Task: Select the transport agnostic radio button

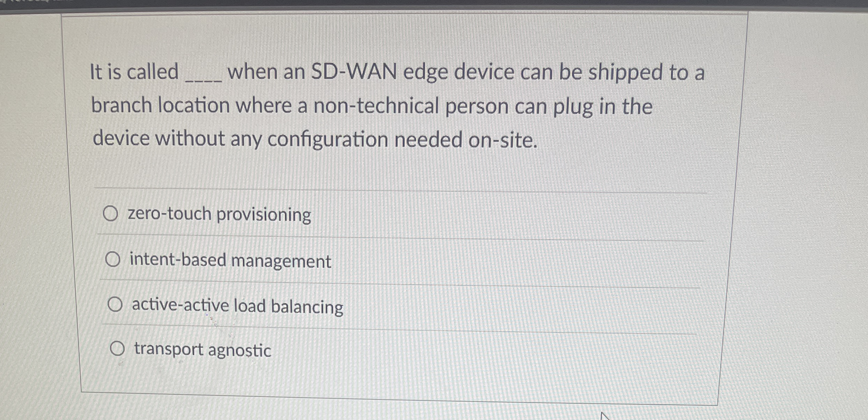Action: (x=118, y=349)
